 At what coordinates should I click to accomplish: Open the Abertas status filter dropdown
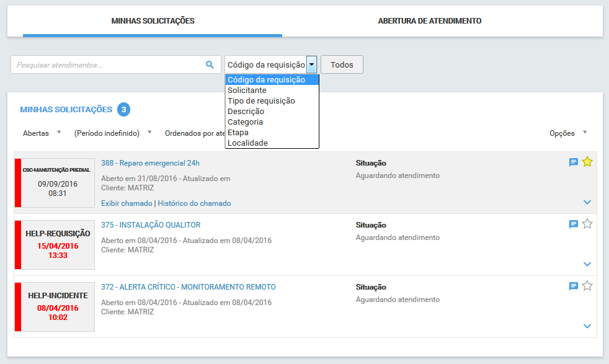[42, 133]
